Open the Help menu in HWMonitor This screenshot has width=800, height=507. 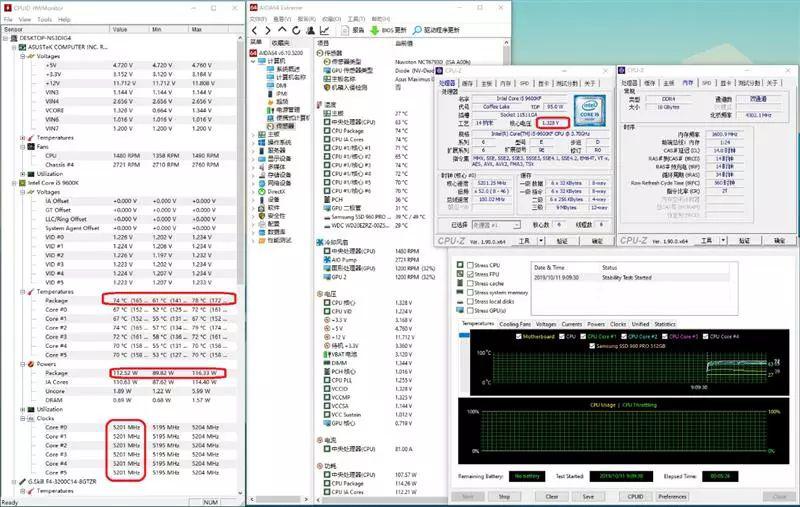coord(64,19)
